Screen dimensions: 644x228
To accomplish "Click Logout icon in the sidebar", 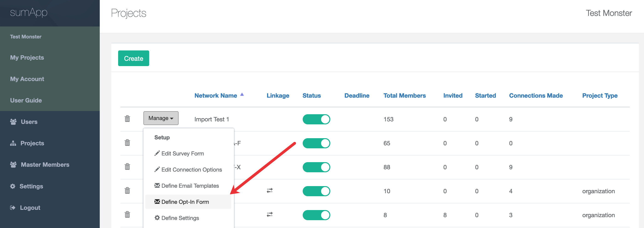I will pos(13,208).
